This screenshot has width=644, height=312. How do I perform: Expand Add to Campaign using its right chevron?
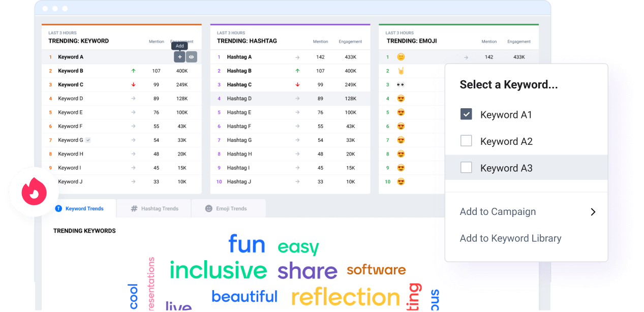pyautogui.click(x=593, y=211)
